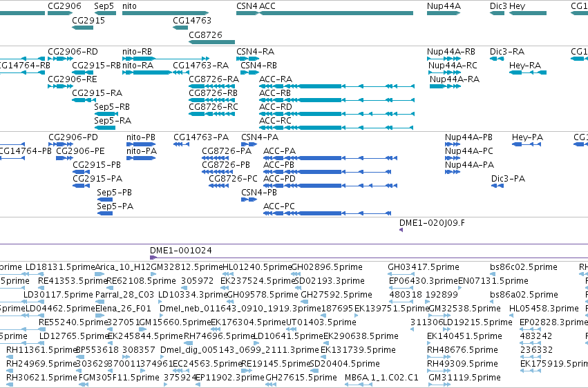
Task: Click protein nito-PA
Action: point(142,151)
